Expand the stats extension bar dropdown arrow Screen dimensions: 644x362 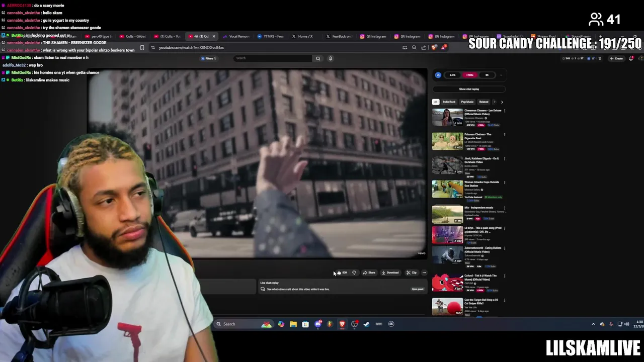(x=501, y=75)
